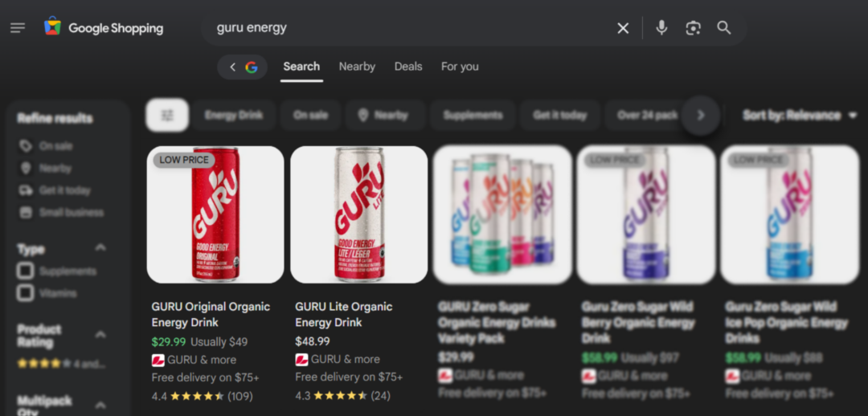Open GURU Lite can image
Image resolution: width=868 pixels, height=416 pixels.
(x=358, y=214)
